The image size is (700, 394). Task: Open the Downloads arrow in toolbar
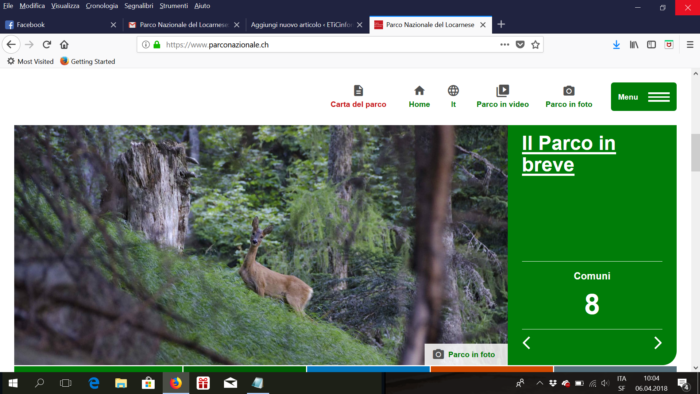point(616,44)
